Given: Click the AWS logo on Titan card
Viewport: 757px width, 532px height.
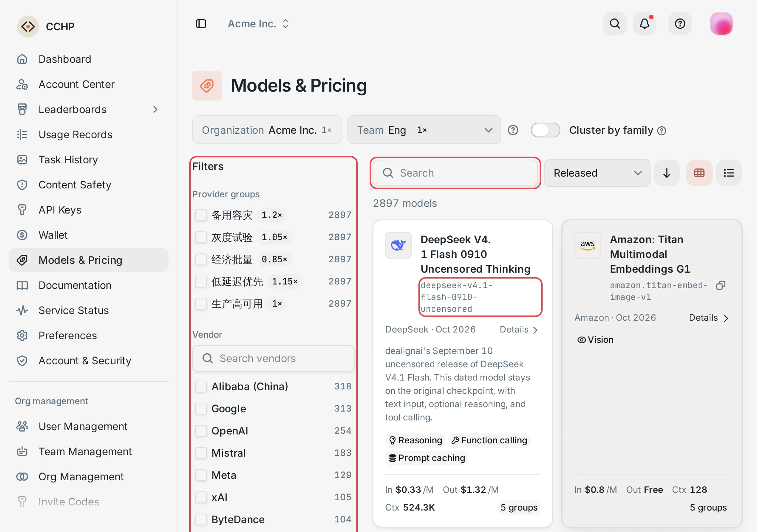Looking at the screenshot, I should (x=588, y=245).
